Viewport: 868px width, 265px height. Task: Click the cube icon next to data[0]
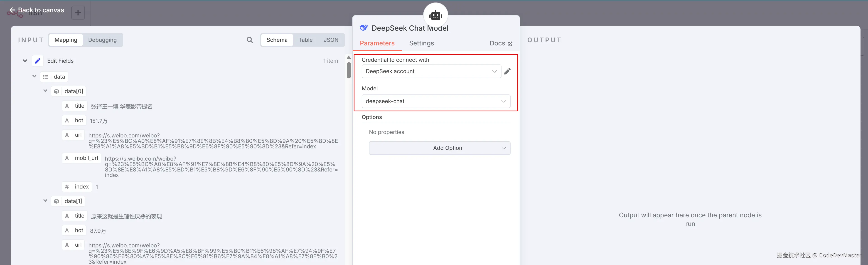coord(57,91)
